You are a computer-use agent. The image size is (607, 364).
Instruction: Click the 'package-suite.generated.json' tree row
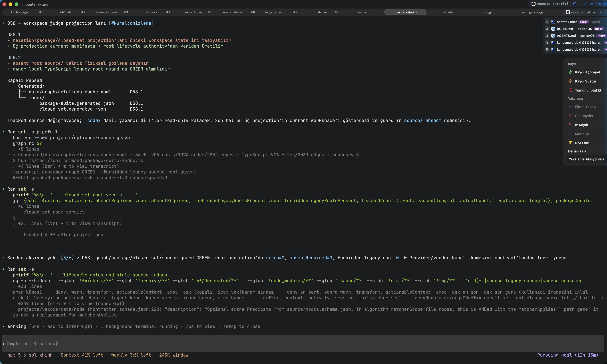77,103
